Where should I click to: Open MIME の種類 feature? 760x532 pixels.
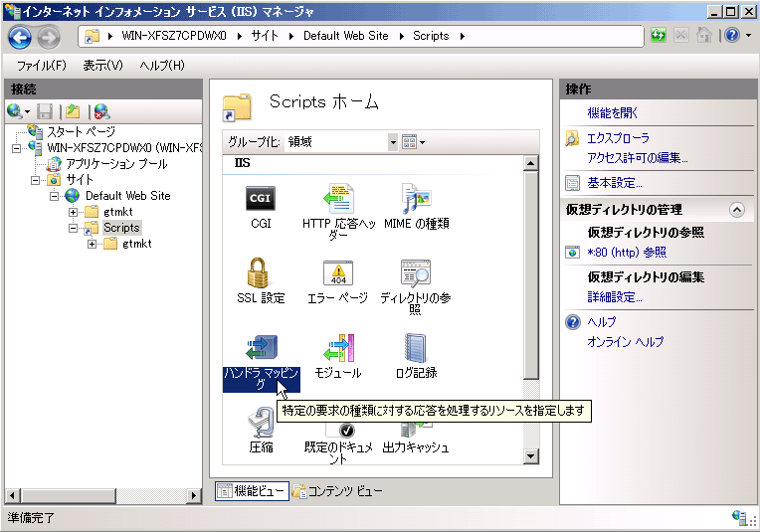(x=416, y=199)
